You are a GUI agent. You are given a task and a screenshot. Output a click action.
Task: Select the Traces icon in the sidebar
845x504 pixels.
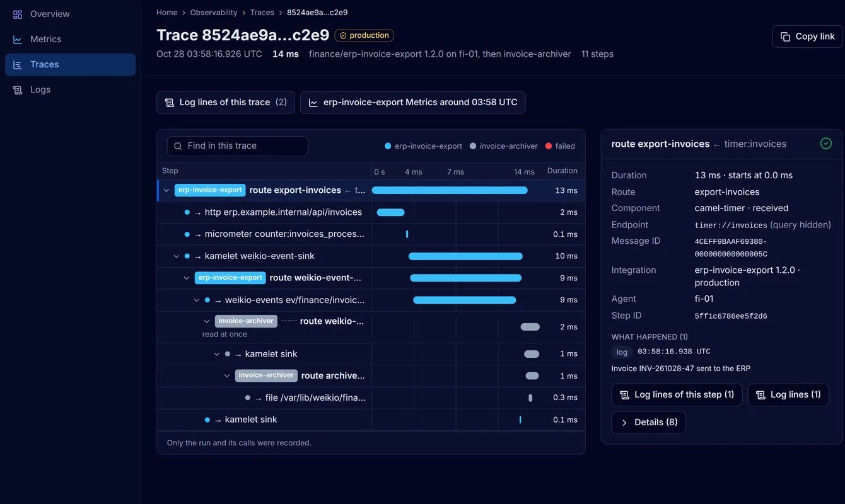[x=18, y=64]
